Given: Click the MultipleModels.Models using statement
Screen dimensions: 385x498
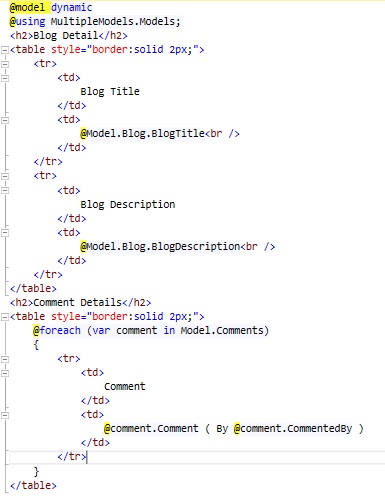Looking at the screenshot, I should [115, 22].
